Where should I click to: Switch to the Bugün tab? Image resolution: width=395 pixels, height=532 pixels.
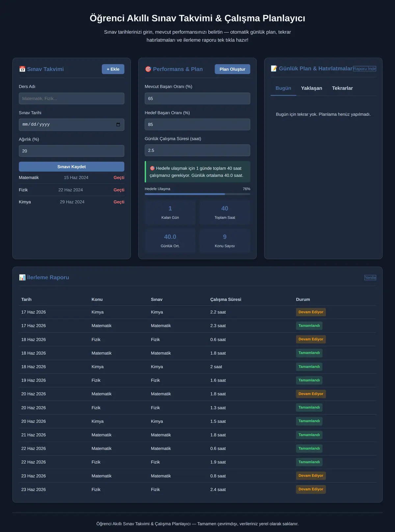[x=283, y=88]
